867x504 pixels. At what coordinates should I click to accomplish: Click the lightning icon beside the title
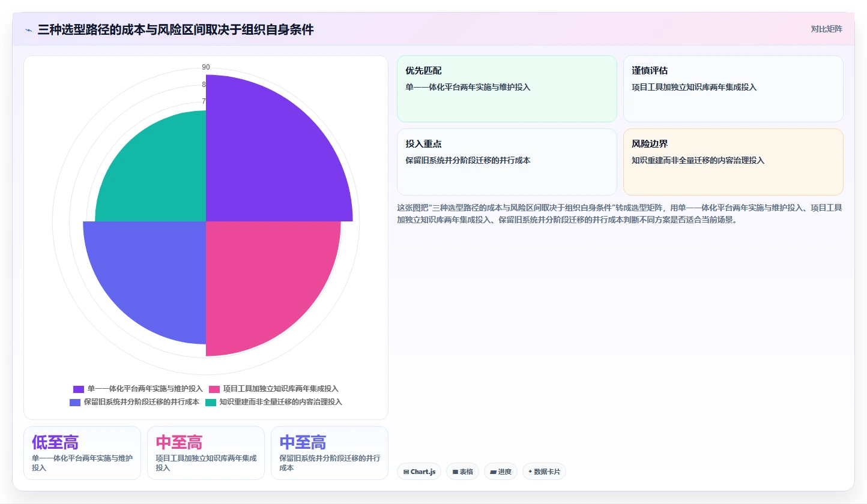pos(28,30)
